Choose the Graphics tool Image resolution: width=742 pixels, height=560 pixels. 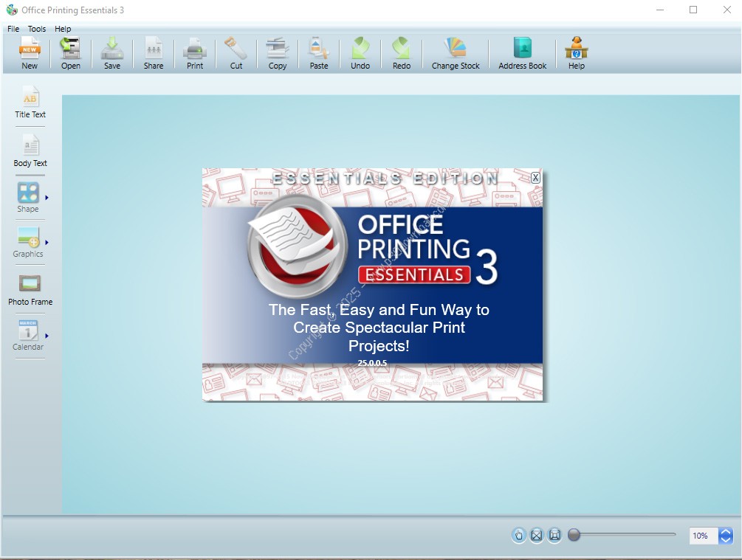point(28,242)
